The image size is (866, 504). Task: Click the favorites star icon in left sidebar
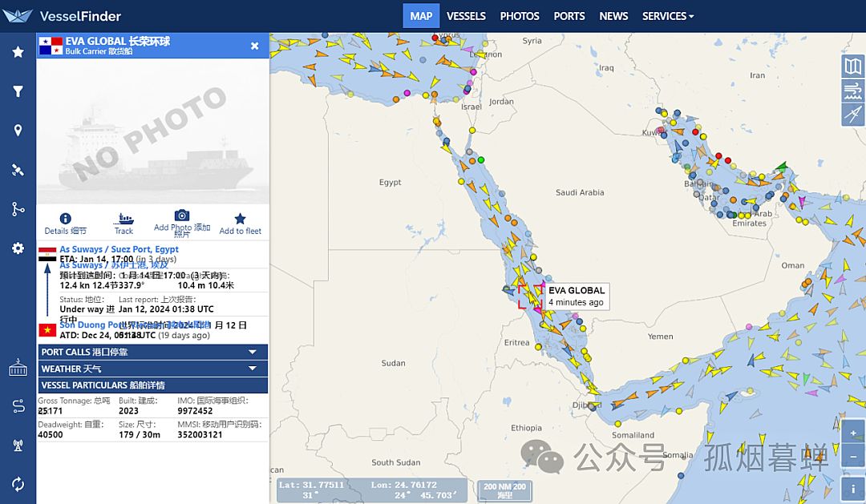18,52
